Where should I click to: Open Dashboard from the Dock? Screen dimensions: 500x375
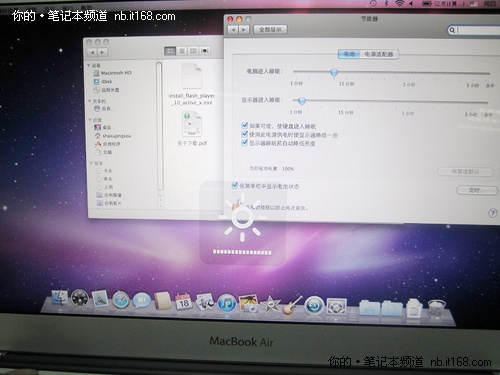tap(80, 298)
